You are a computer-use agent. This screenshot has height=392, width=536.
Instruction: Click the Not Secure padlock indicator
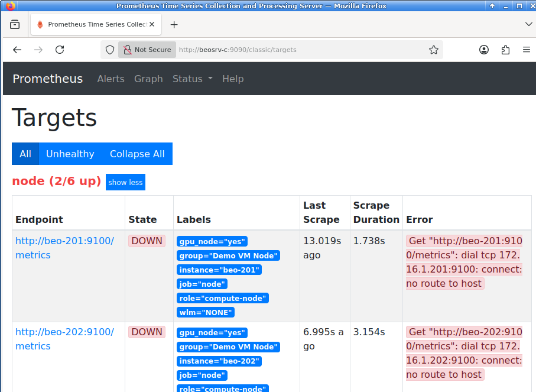coord(147,50)
